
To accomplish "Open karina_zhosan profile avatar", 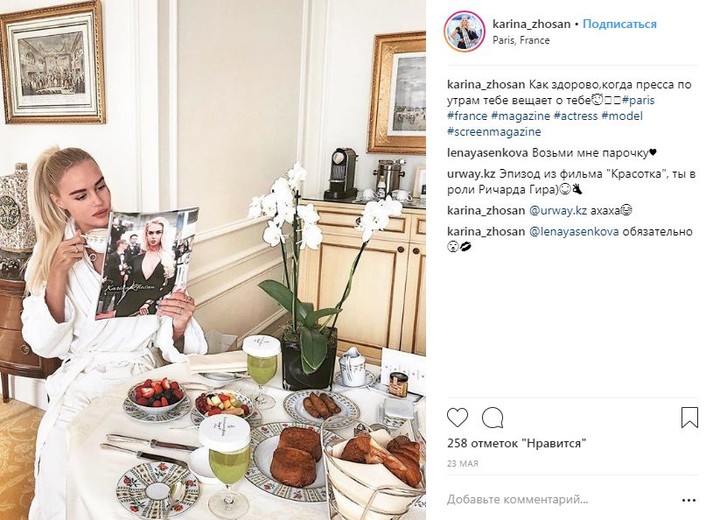I will 464,31.
